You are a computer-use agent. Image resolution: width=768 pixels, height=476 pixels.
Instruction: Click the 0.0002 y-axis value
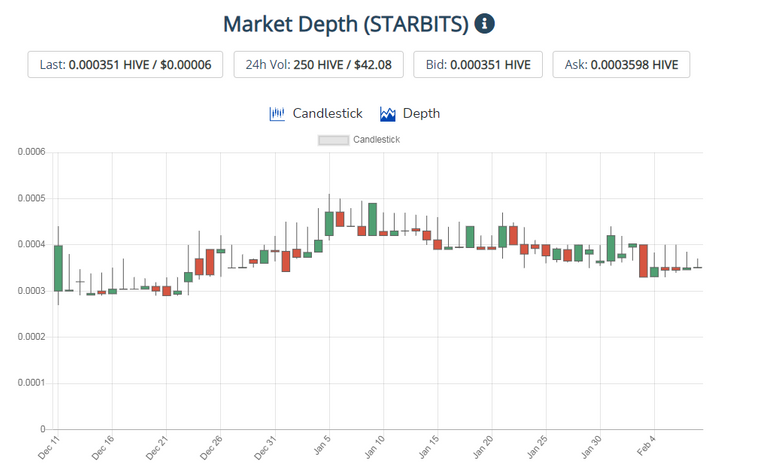[31, 337]
